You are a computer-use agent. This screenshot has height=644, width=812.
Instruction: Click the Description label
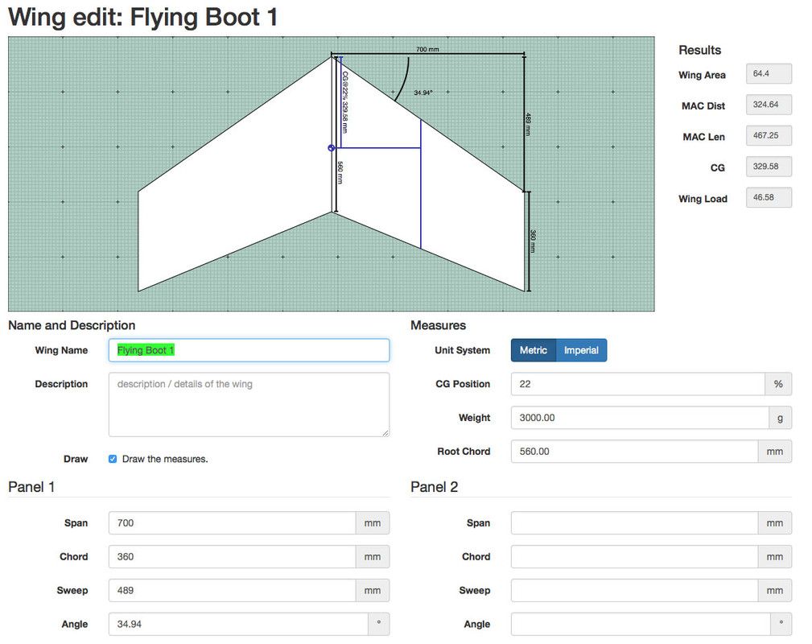[x=61, y=384]
